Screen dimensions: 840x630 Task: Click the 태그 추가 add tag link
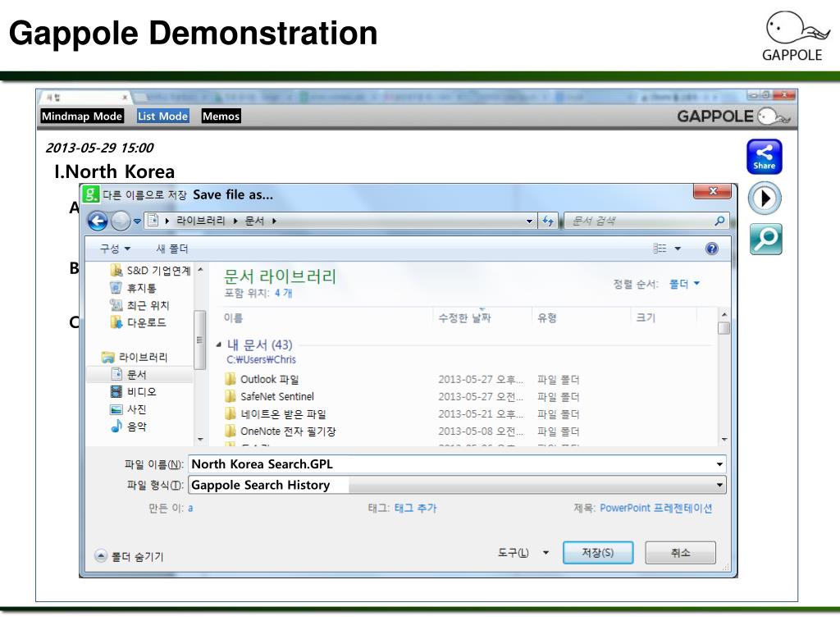click(416, 508)
